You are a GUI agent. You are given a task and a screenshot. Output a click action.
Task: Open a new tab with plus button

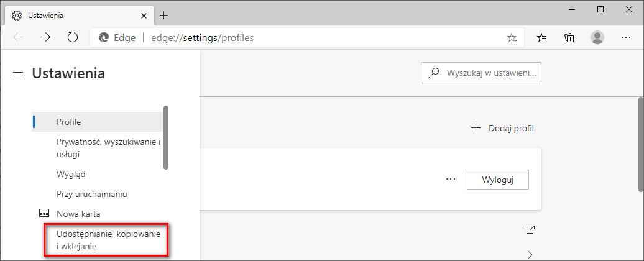coord(164,15)
